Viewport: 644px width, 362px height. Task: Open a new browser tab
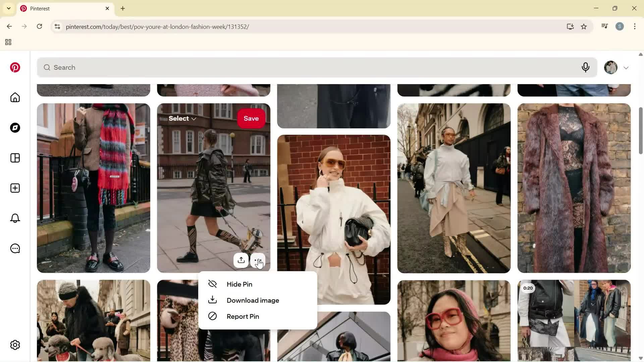[x=123, y=8]
